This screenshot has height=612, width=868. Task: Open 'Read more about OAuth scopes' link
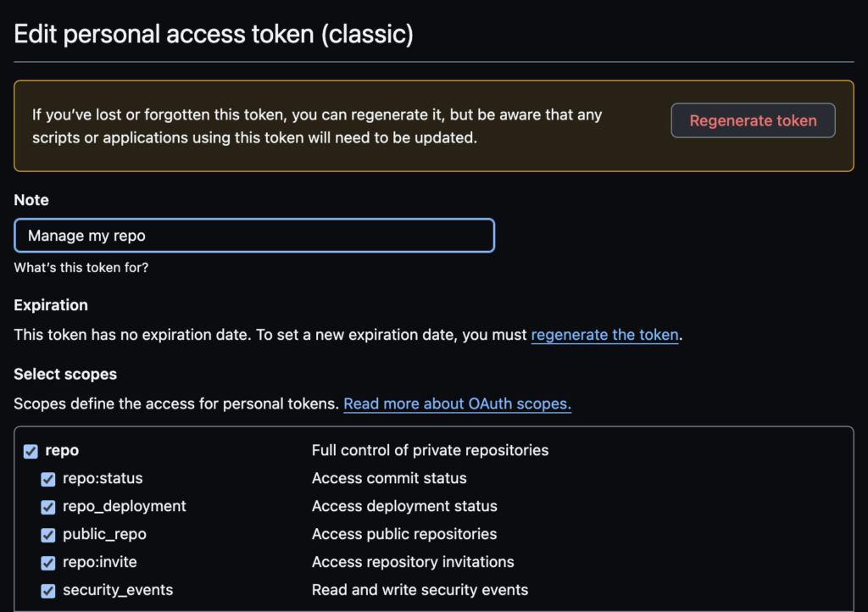pyautogui.click(x=457, y=404)
